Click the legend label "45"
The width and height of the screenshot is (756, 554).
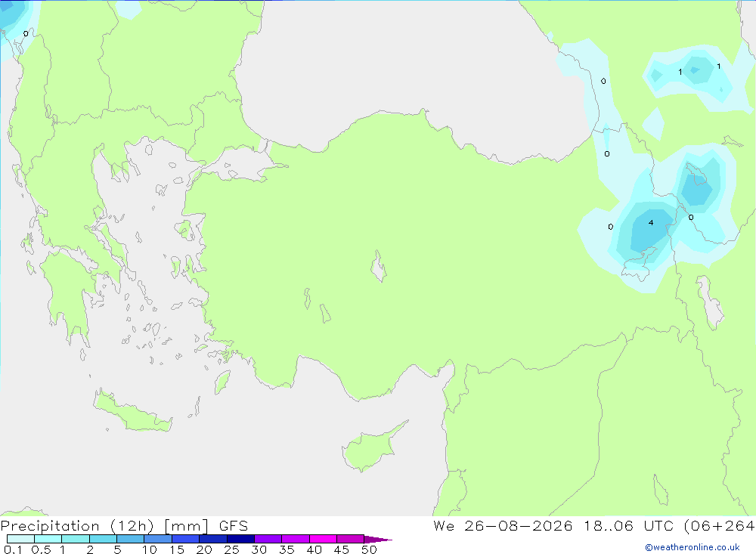(342, 549)
